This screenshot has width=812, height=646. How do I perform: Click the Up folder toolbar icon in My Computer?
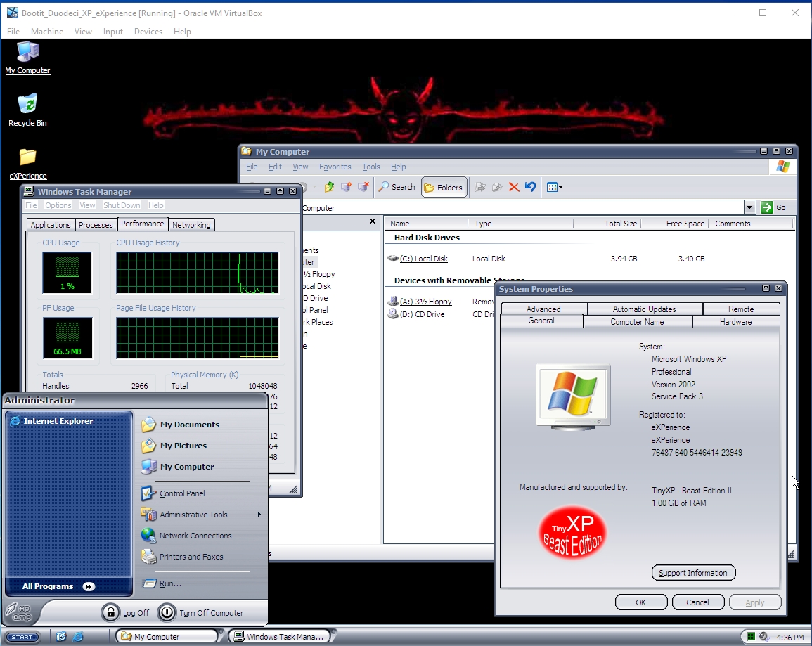coord(329,188)
